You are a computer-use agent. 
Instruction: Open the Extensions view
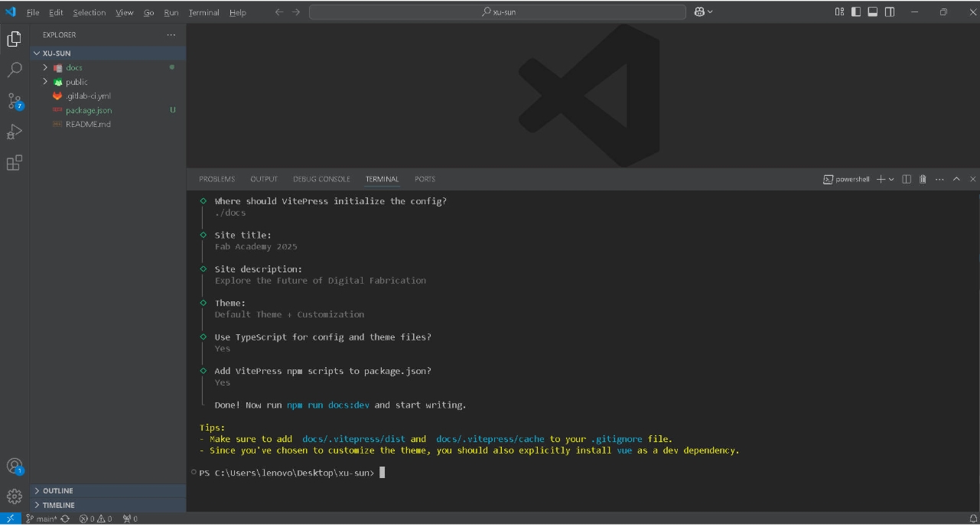[x=15, y=163]
